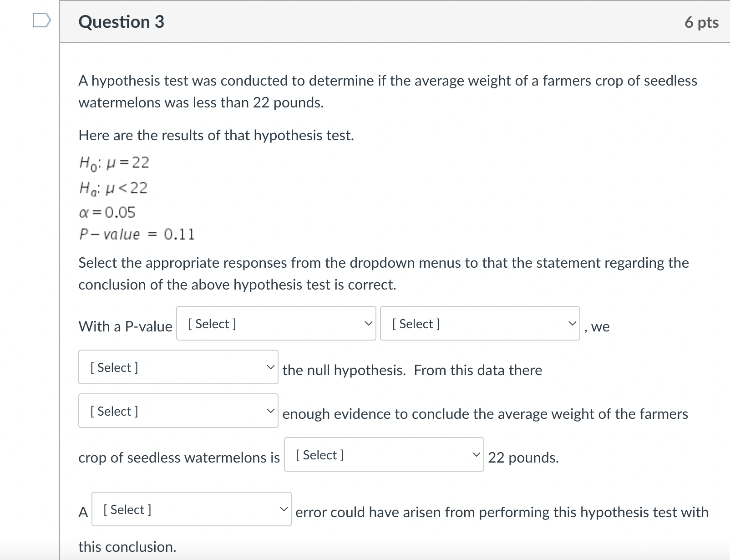Screen dimensions: 730x560
Task: Click the 'Question 3' heading
Action: [121, 22]
